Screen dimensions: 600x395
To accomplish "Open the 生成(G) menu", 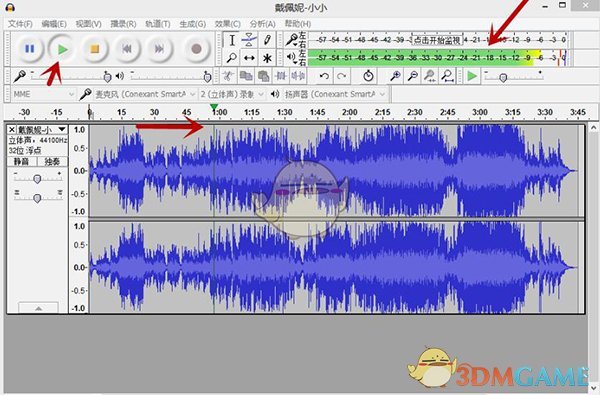I will tap(192, 24).
